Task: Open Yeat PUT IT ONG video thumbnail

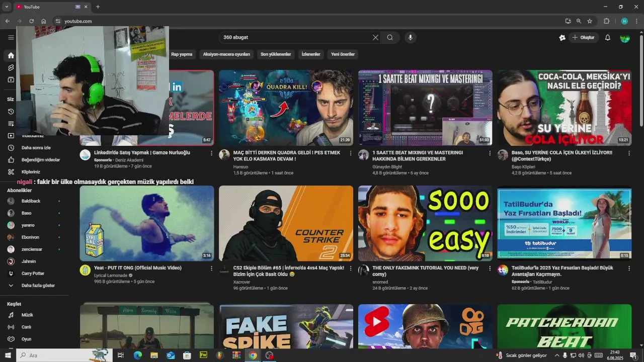Action: tap(147, 223)
